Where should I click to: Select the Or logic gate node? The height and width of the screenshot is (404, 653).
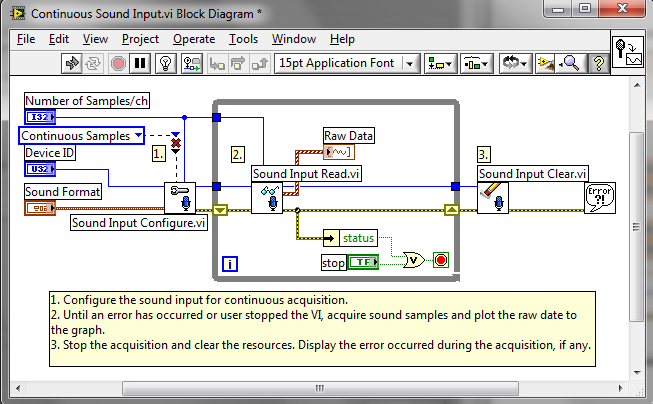point(414,260)
